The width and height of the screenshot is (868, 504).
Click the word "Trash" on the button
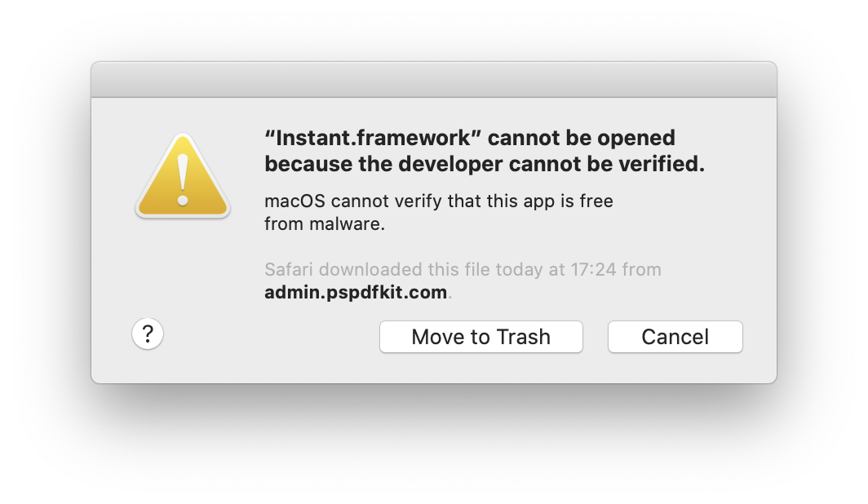523,337
